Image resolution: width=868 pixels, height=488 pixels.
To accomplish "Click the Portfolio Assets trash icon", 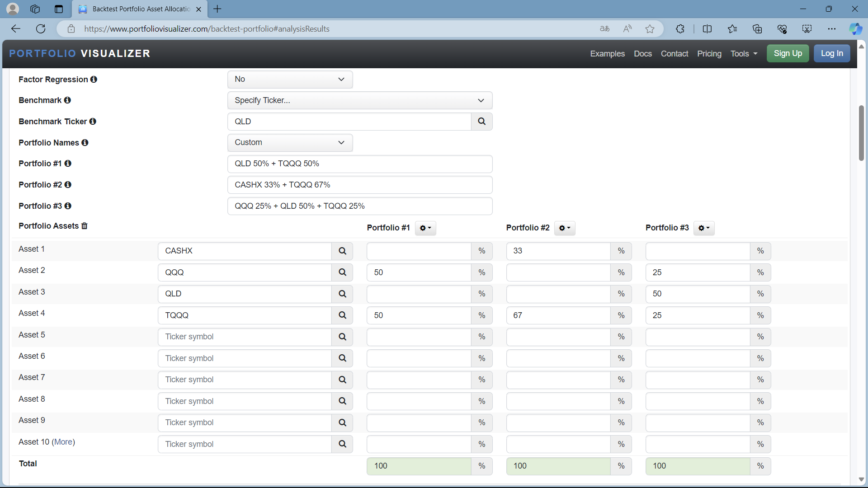I will pyautogui.click(x=84, y=226).
